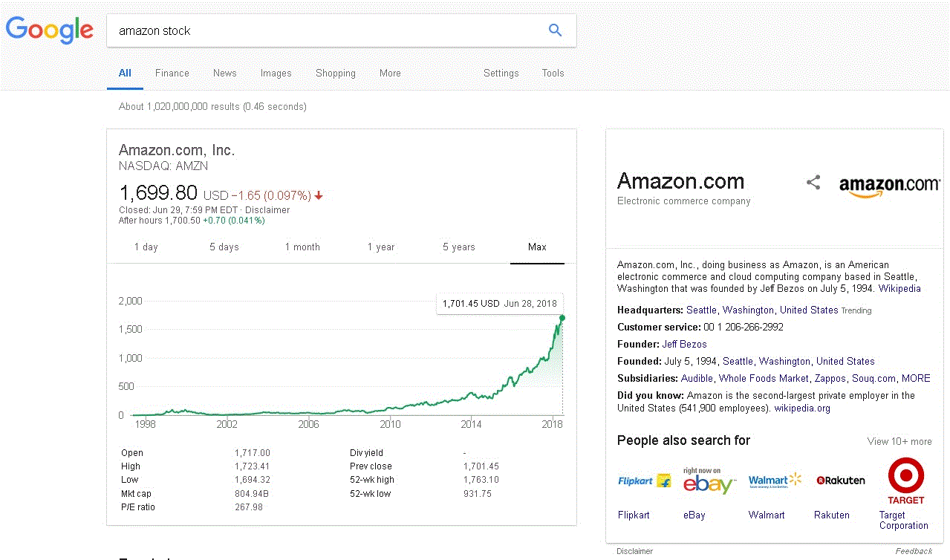Select the 1 year chart range
The width and height of the screenshot is (950, 560).
[x=381, y=247]
